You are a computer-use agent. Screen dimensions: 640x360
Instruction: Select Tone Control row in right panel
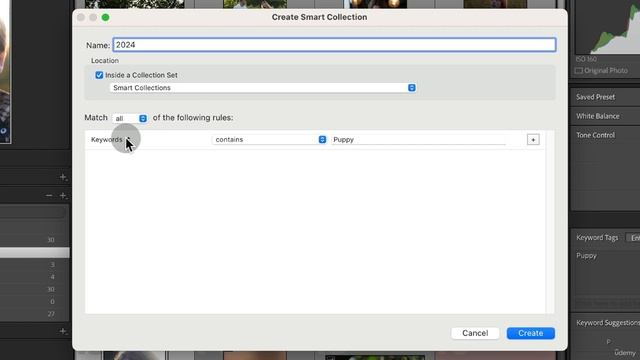point(596,135)
